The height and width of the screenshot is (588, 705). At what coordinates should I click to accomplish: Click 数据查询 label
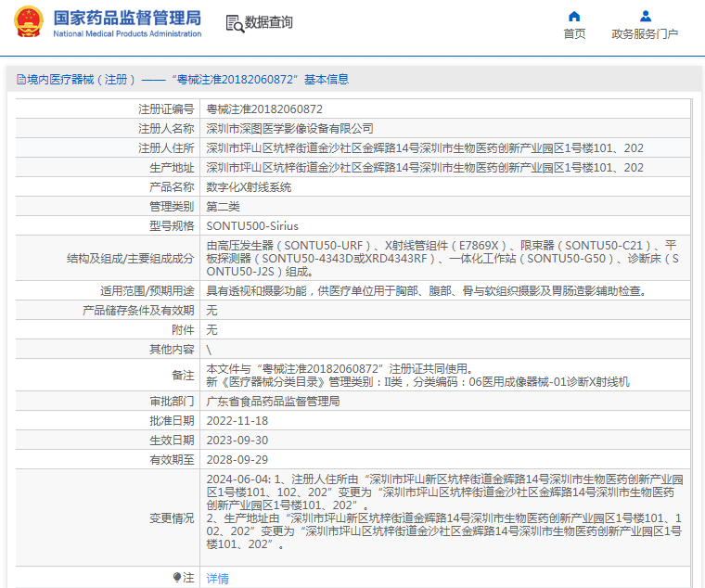coord(268,22)
